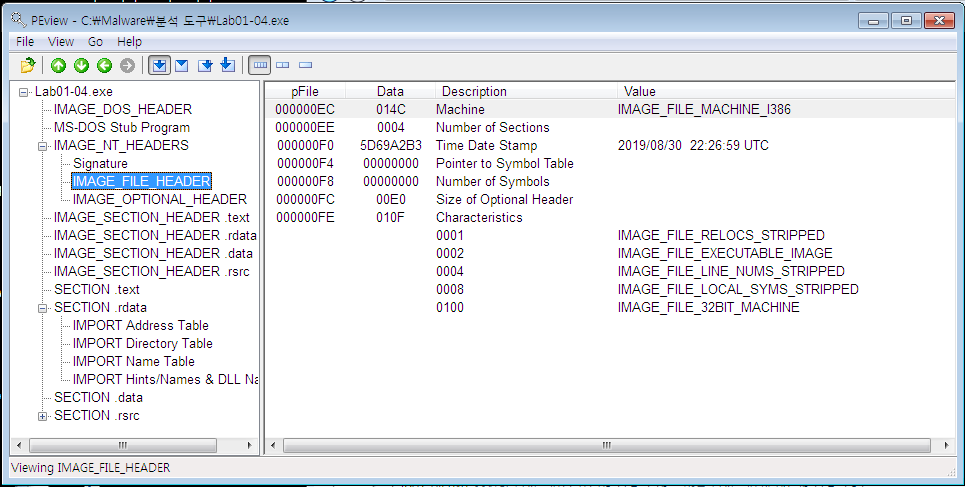
Task: Click the Number of Sections row
Action: 492,127
